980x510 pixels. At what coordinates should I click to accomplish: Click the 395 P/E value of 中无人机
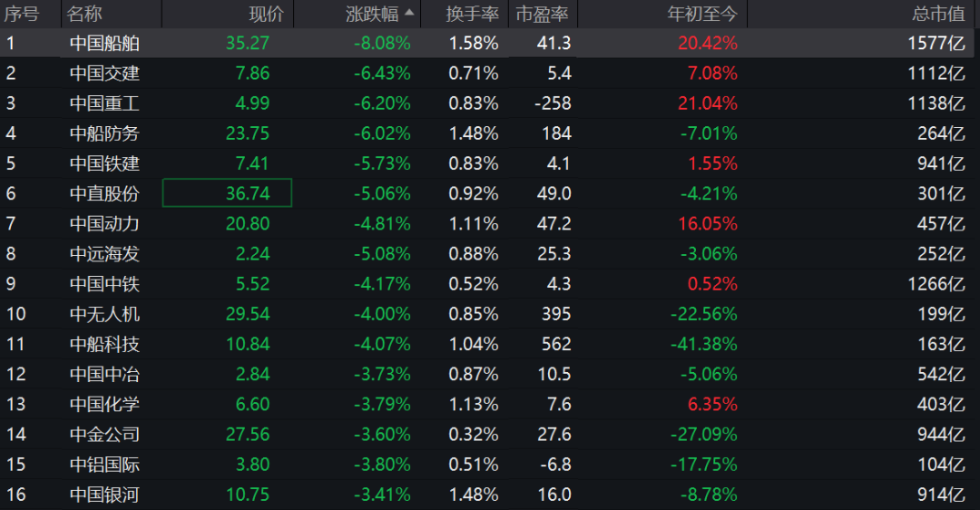[x=556, y=314]
